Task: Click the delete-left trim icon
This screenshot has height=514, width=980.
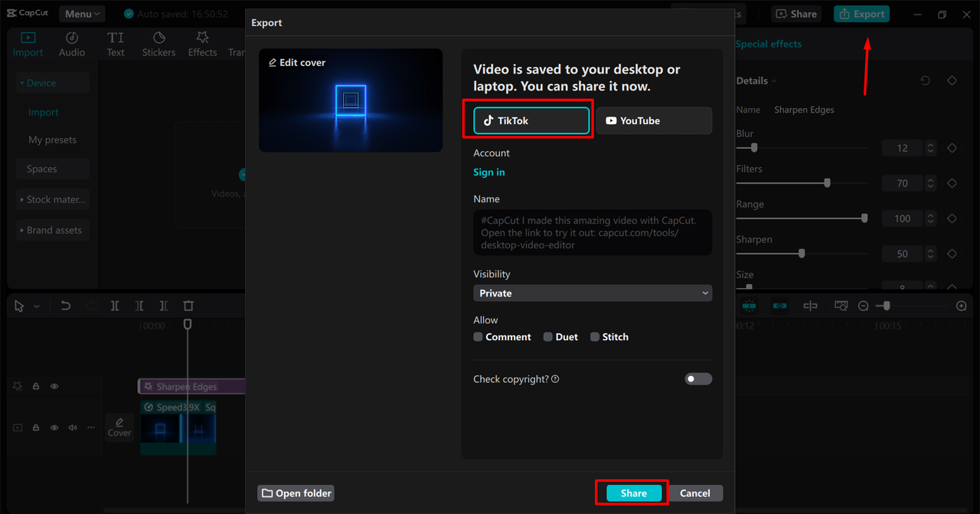Action: (x=139, y=306)
